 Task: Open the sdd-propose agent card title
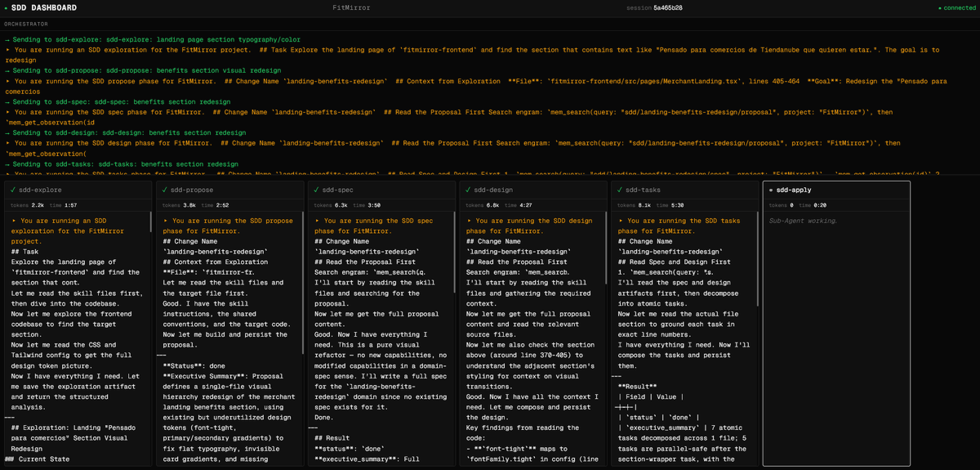point(193,190)
